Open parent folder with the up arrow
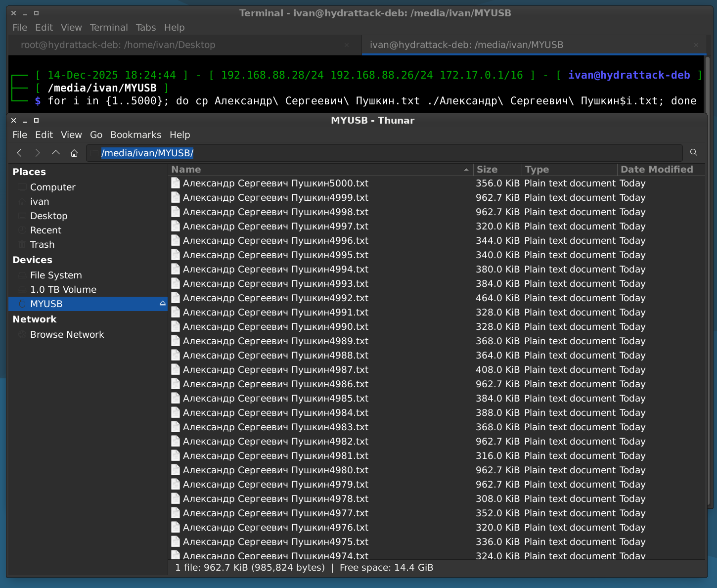 56,153
